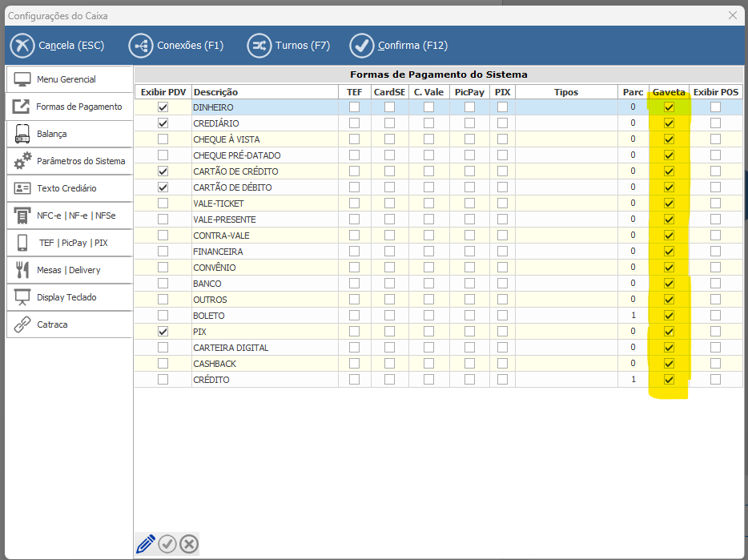Click the Display Teclado screen icon
This screenshot has height=560, width=748.
(22, 297)
